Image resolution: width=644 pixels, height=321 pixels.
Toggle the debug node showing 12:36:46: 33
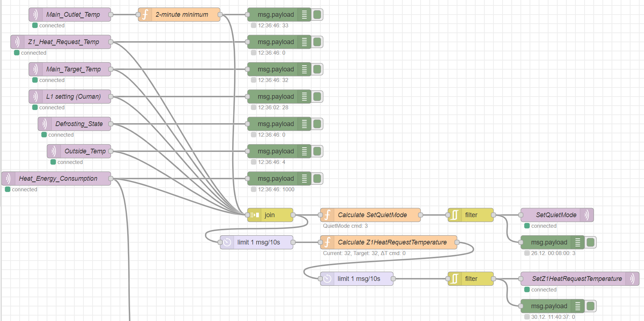coord(317,15)
